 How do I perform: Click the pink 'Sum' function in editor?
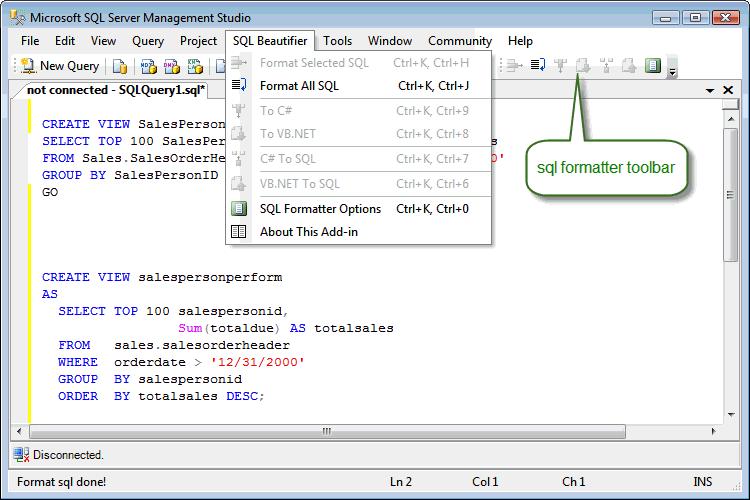pos(190,328)
